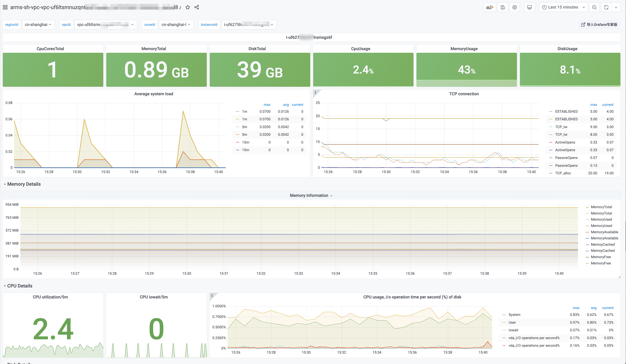Refresh the dashboard
626x364 pixels.
click(x=606, y=7)
